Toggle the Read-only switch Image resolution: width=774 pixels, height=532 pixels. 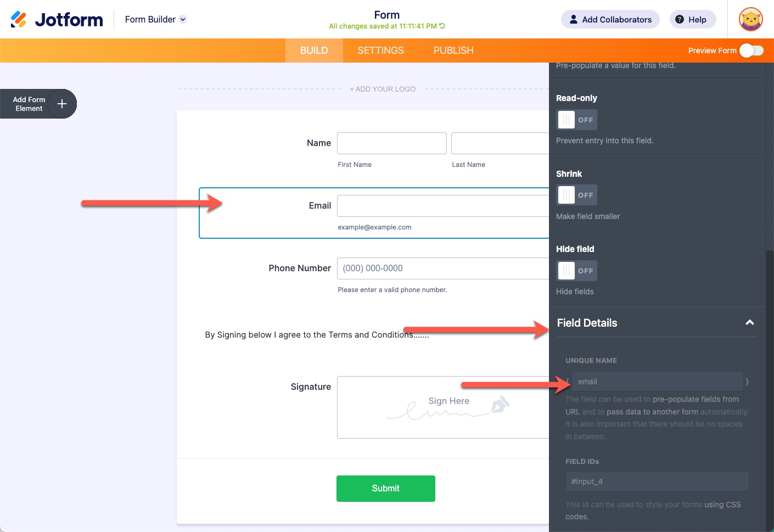tap(576, 120)
